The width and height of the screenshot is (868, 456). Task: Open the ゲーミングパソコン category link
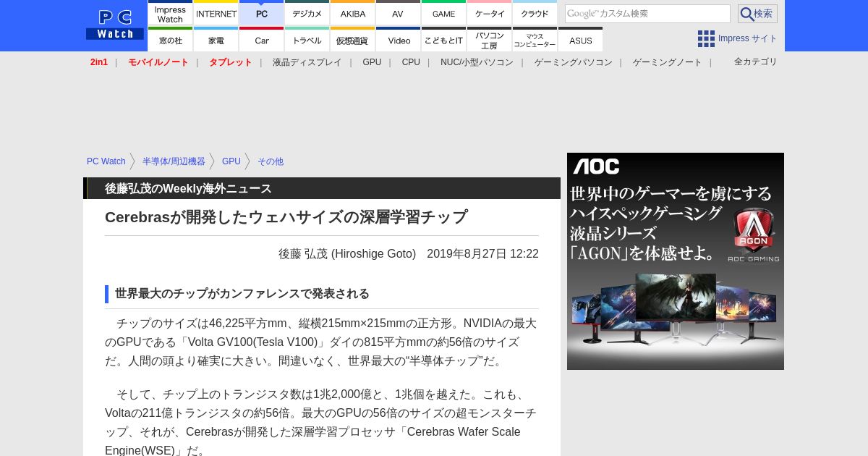[573, 62]
